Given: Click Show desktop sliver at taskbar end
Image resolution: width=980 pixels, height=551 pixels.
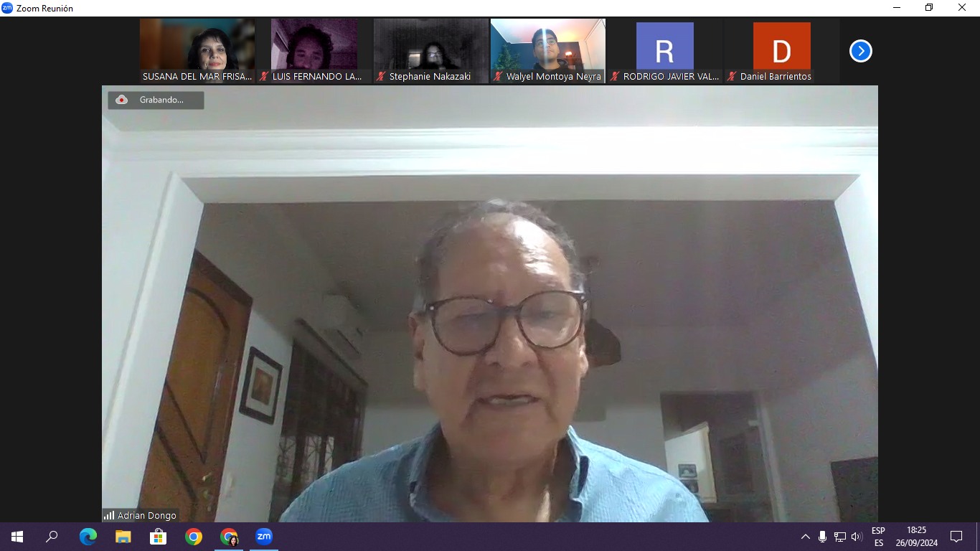Looking at the screenshot, I should (978, 537).
